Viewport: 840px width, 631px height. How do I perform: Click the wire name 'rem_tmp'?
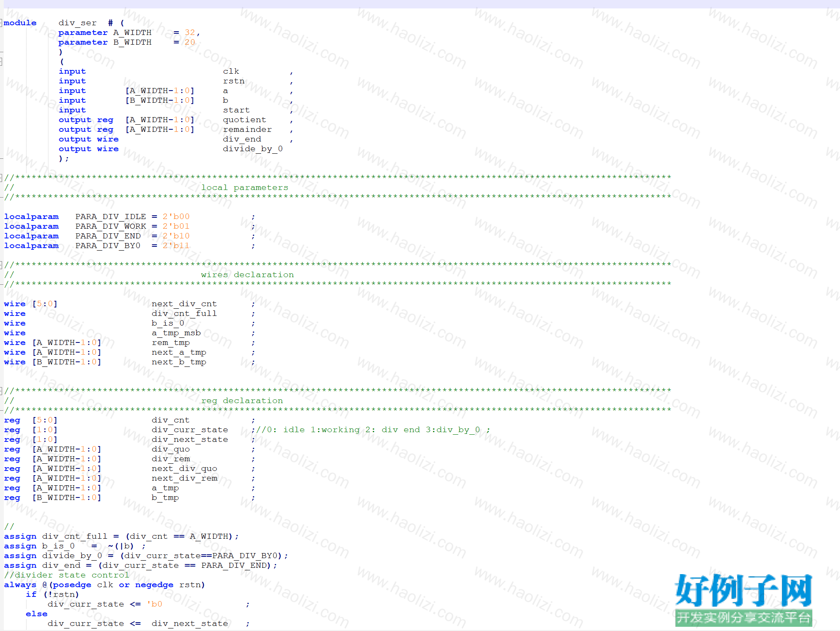point(171,342)
